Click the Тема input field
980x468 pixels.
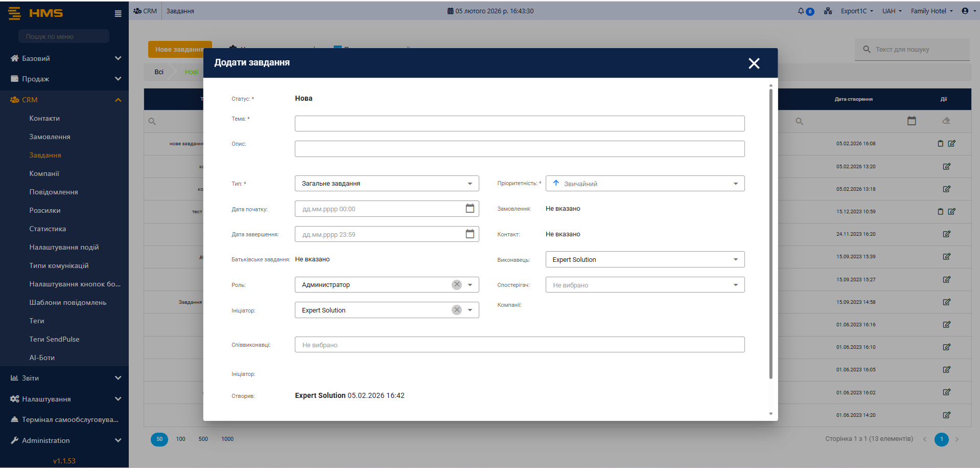[x=519, y=123]
